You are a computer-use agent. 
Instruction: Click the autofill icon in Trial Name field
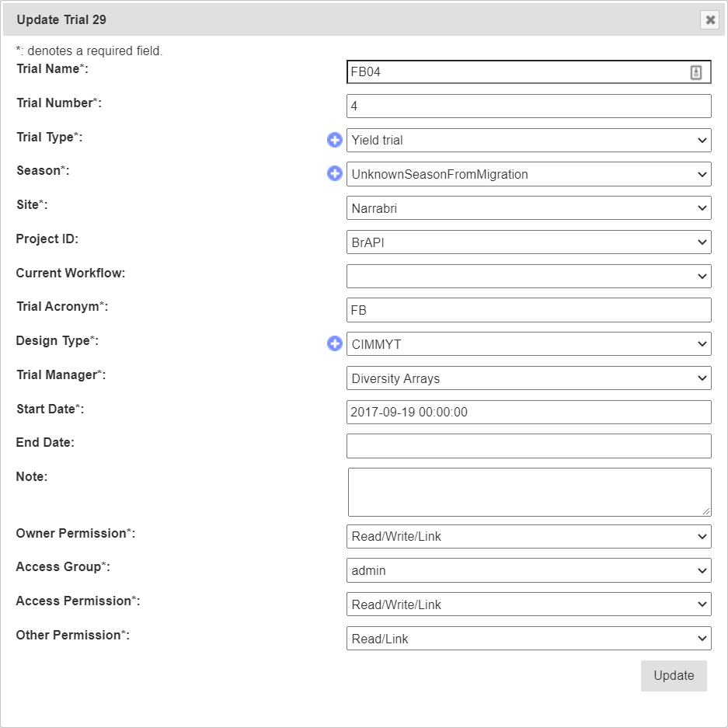[695, 72]
